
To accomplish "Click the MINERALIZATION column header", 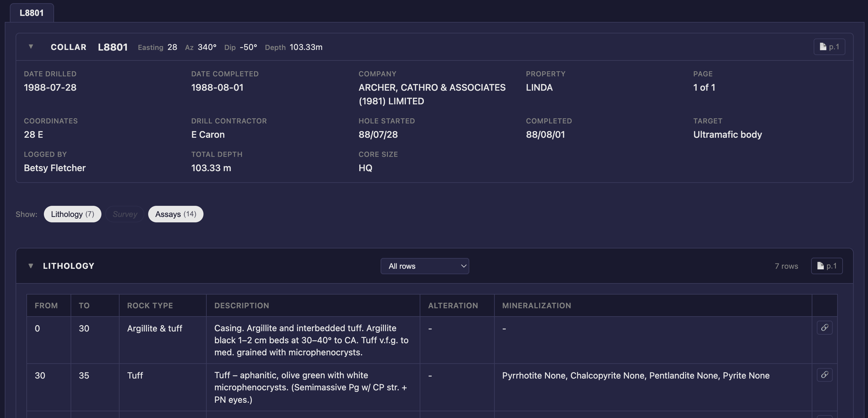I will pyautogui.click(x=536, y=305).
